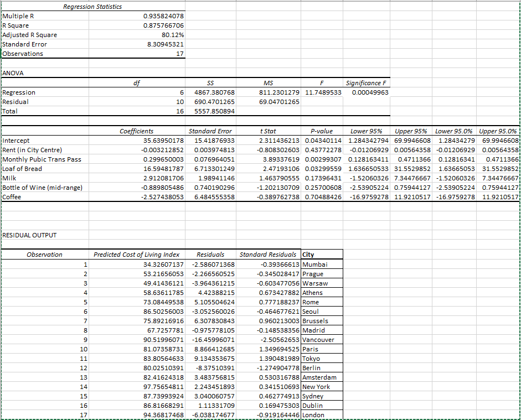Click the Paris city cell
Screen dimensions: 521x420
pyautogui.click(x=322, y=349)
